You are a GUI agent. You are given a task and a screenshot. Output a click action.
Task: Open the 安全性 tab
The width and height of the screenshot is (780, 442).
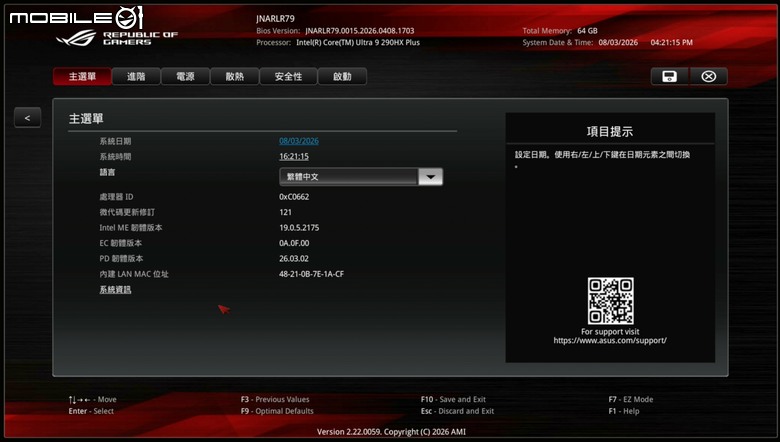(288, 77)
